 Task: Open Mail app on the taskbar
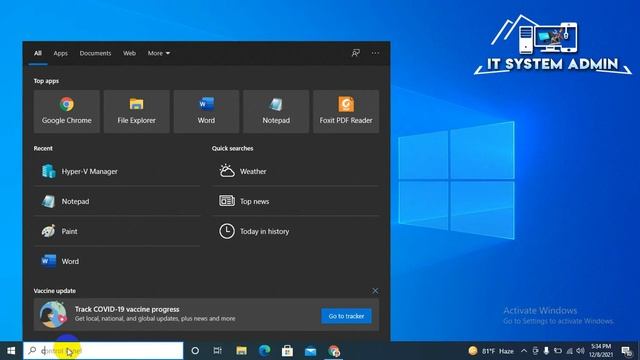(x=310, y=351)
